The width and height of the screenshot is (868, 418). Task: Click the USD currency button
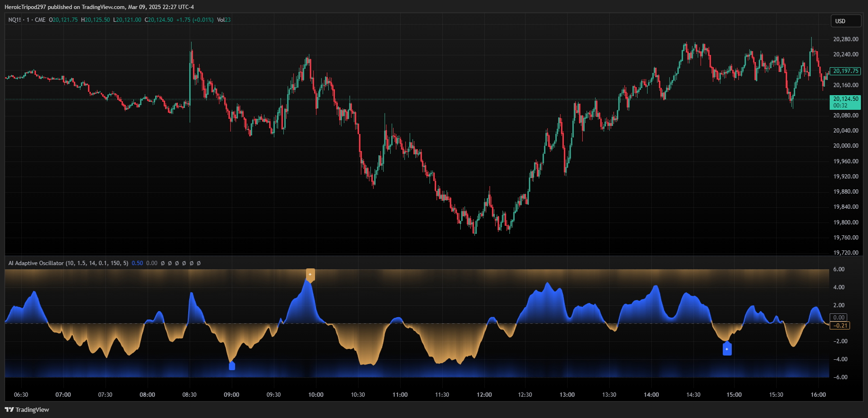coord(846,21)
